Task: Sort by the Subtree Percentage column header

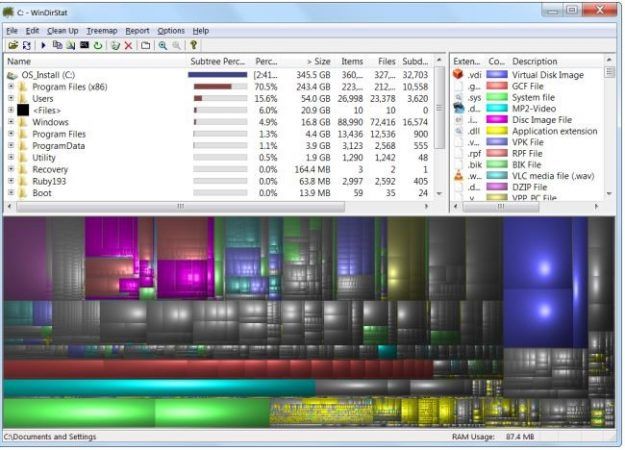Action: click(x=219, y=61)
